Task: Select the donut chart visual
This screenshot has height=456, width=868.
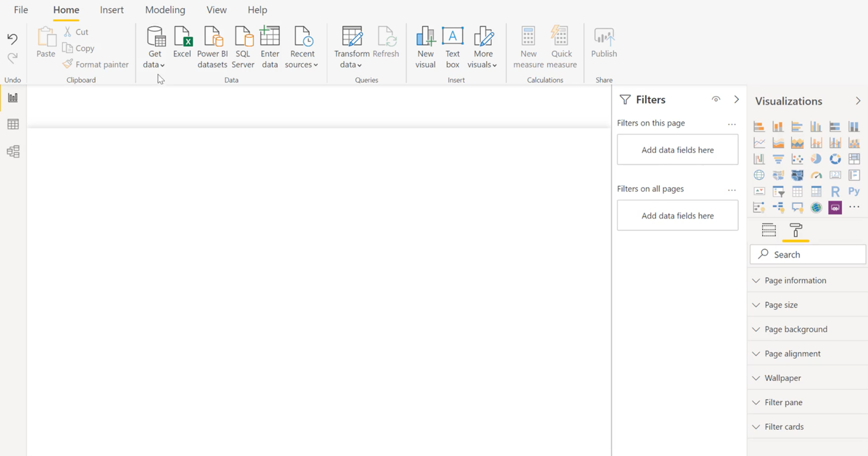Action: [x=835, y=159]
